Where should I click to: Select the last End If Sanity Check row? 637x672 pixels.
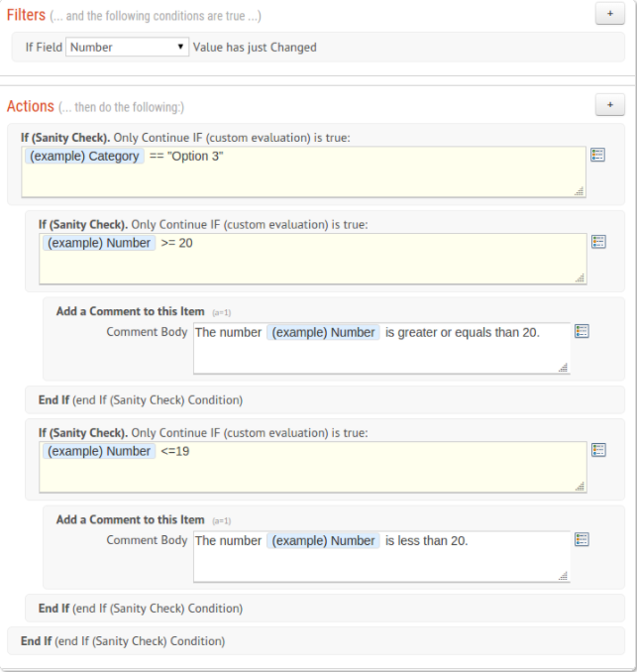[316, 641]
